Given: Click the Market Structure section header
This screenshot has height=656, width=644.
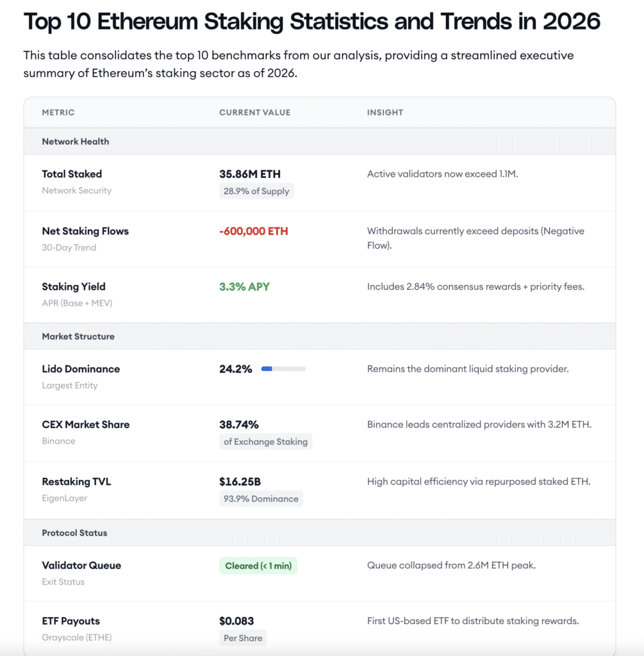Looking at the screenshot, I should [x=78, y=336].
